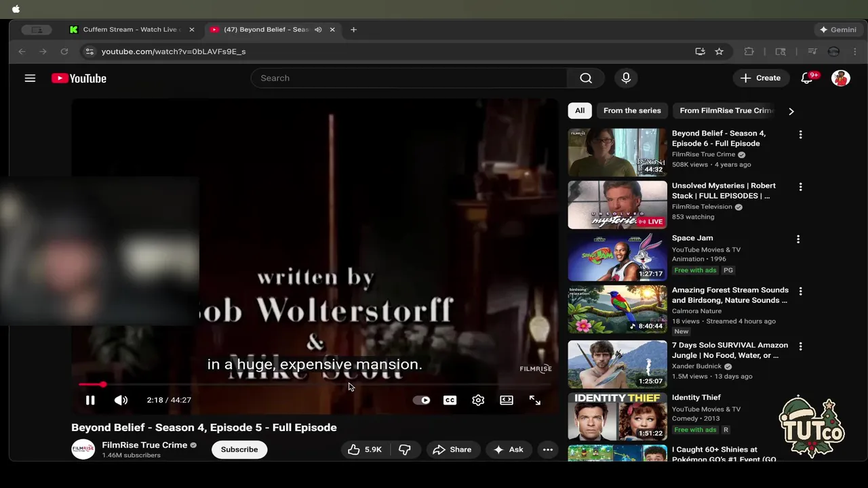
Task: Click the install app icon in address bar
Action: [x=701, y=52]
